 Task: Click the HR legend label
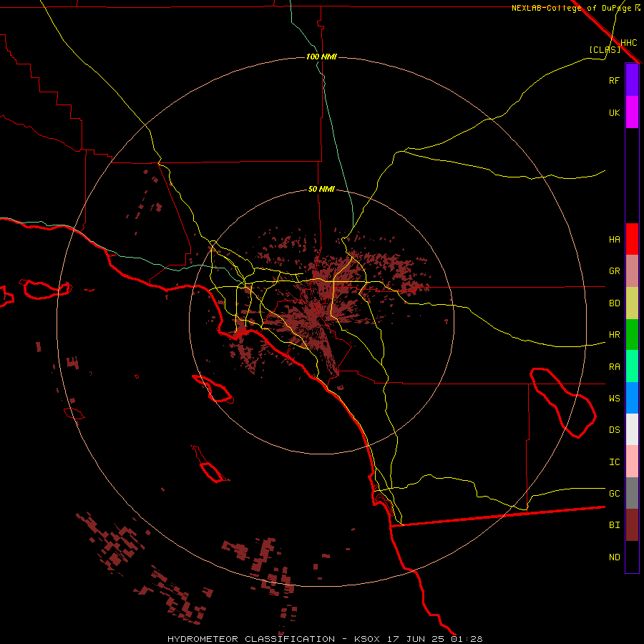614,335
